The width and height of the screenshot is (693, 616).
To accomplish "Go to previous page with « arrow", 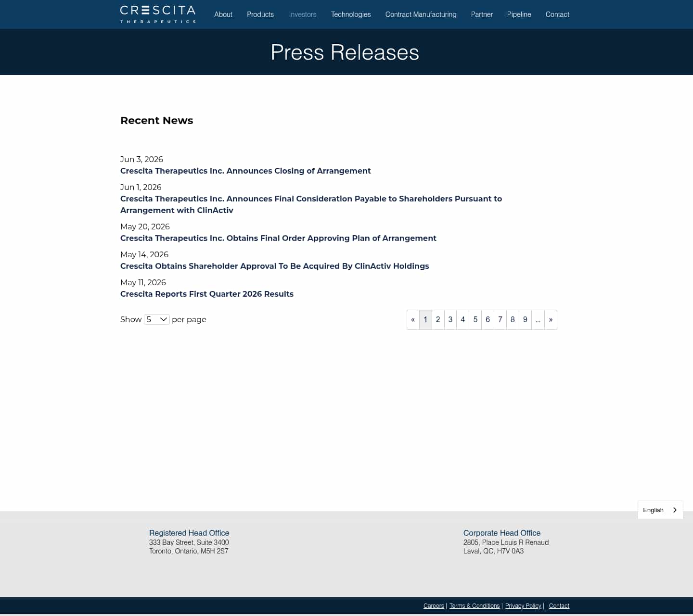I will (413, 320).
